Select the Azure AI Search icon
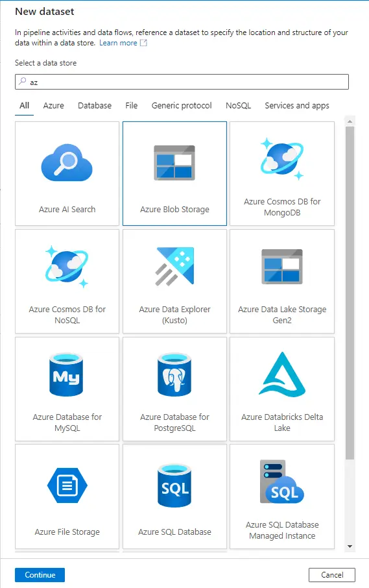 click(67, 162)
